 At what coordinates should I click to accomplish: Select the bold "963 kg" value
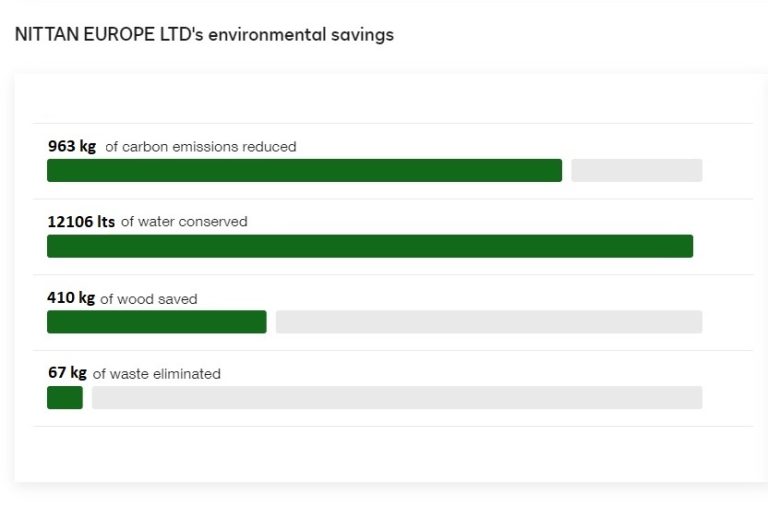[x=72, y=146]
